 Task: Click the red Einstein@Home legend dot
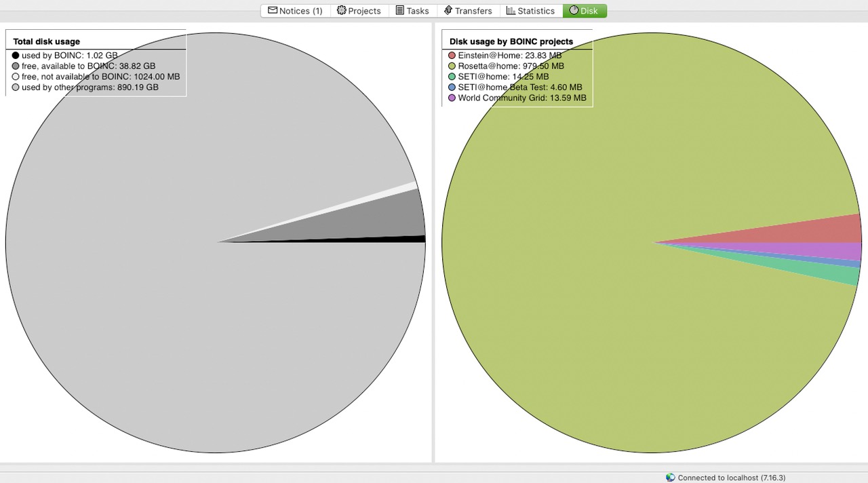coord(451,55)
